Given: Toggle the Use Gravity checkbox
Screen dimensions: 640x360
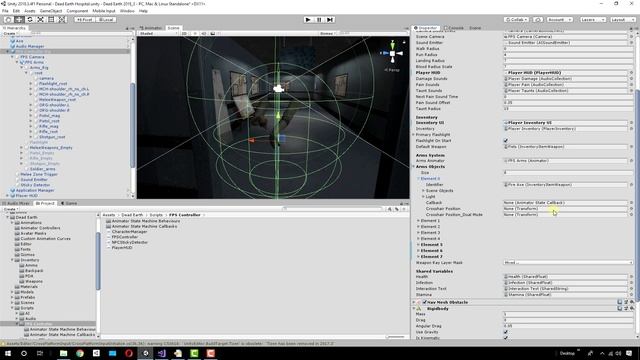Looking at the screenshot, I should click(x=506, y=332).
